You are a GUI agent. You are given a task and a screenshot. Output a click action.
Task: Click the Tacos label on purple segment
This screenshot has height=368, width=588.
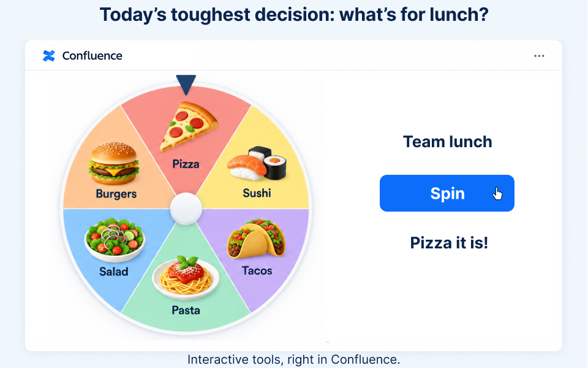tap(257, 270)
